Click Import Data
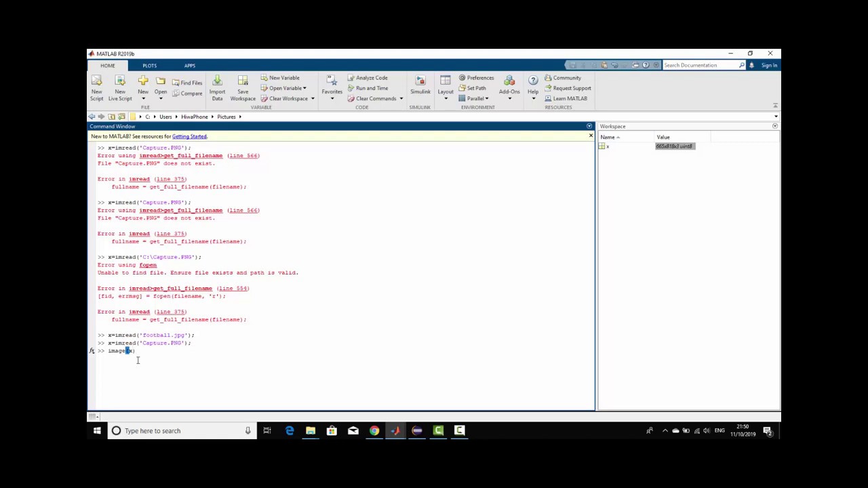This screenshot has height=488, width=868. [217, 88]
